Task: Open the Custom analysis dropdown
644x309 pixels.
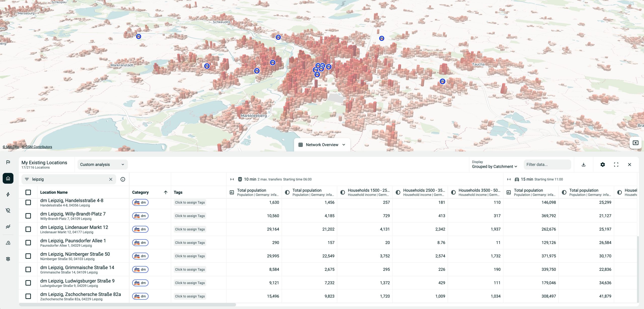Action: pos(102,165)
